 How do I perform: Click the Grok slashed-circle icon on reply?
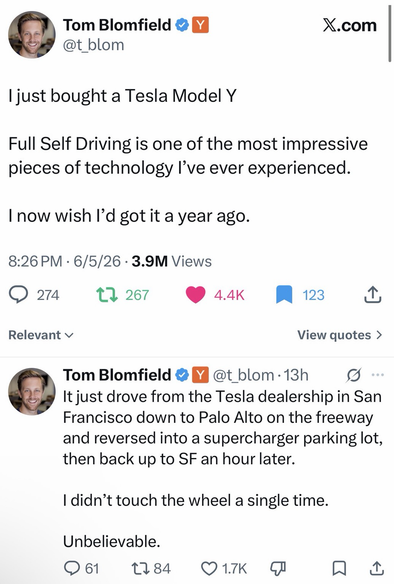(353, 375)
